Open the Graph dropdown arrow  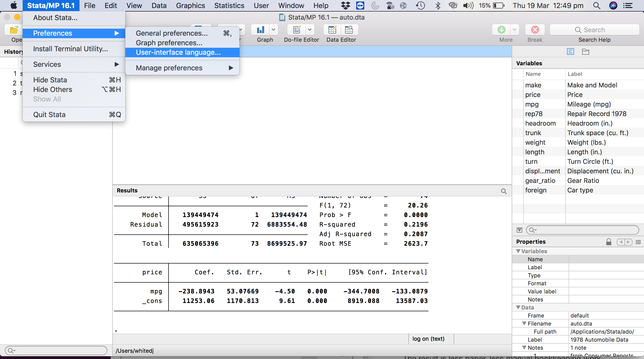point(273,30)
